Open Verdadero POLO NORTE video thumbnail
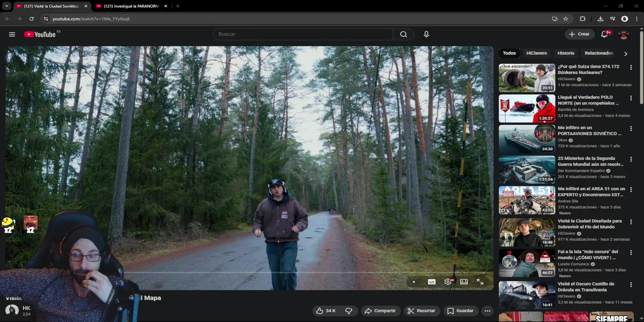This screenshot has width=644, height=322. (x=527, y=108)
